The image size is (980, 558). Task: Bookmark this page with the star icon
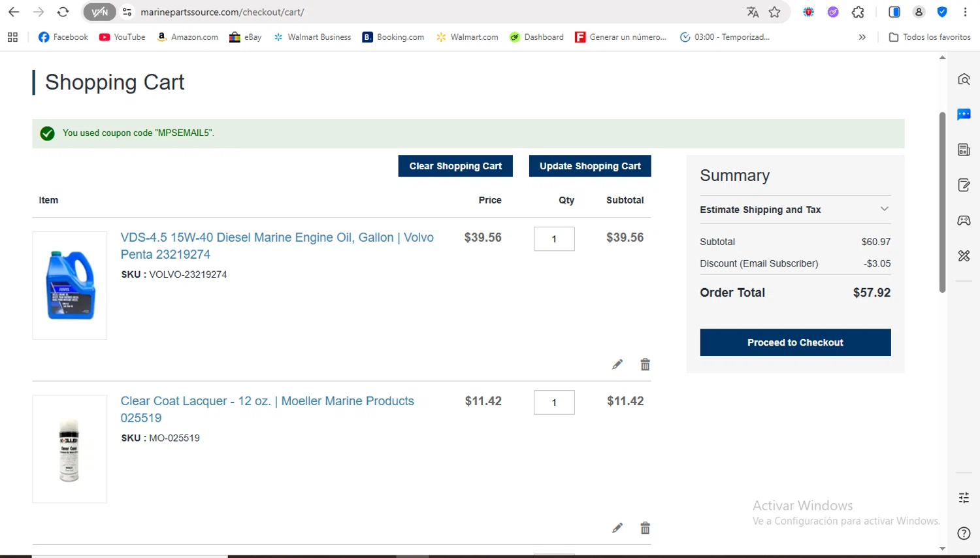click(x=775, y=12)
